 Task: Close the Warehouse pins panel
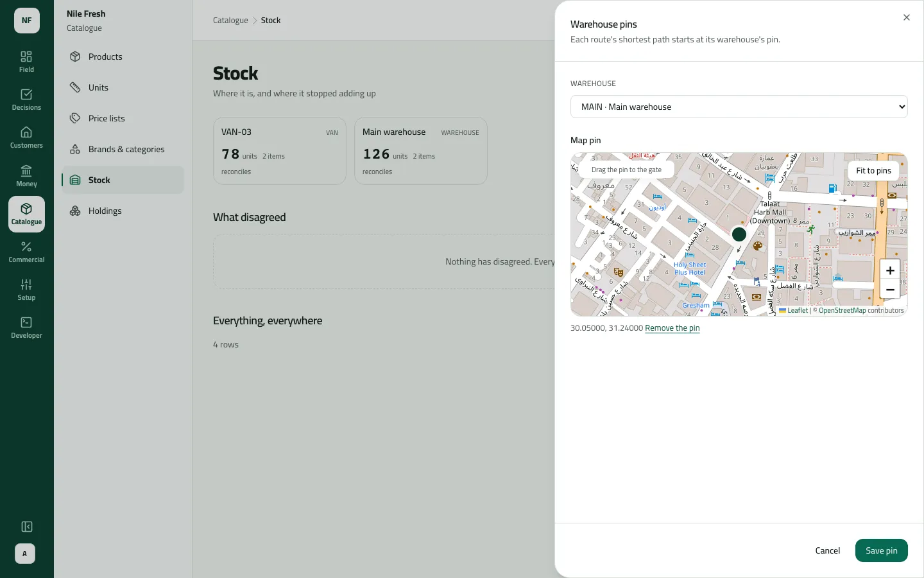[907, 17]
